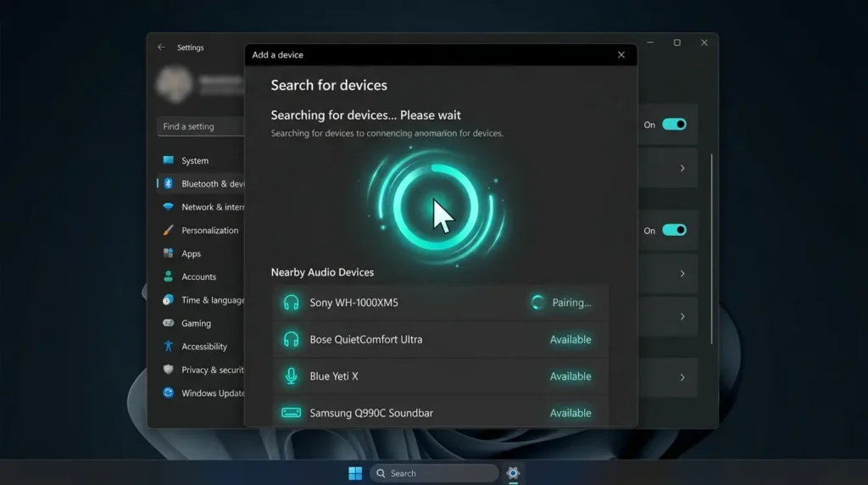Viewport: 868px width, 485px height.
Task: Click the Accessibility figure icon
Action: pyautogui.click(x=169, y=347)
